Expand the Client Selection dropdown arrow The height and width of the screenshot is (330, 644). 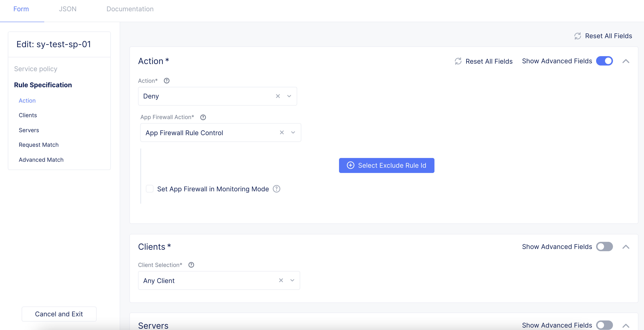(x=292, y=280)
